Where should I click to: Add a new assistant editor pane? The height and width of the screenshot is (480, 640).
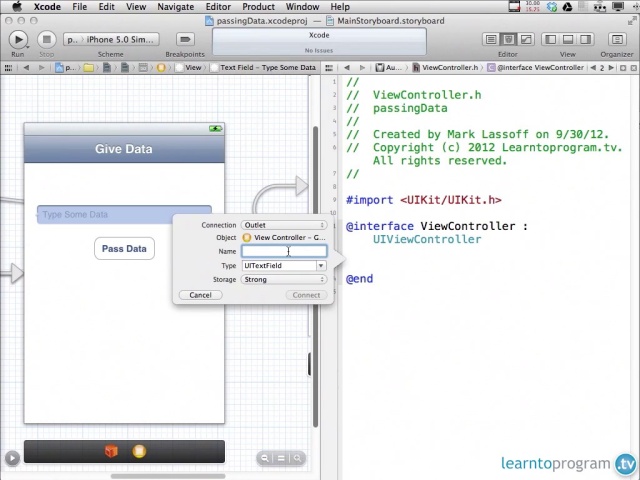point(623,68)
